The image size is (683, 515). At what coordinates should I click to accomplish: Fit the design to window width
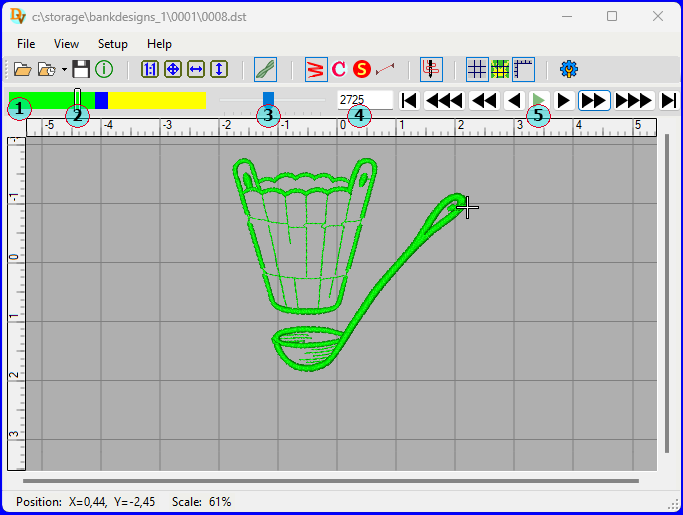196,69
